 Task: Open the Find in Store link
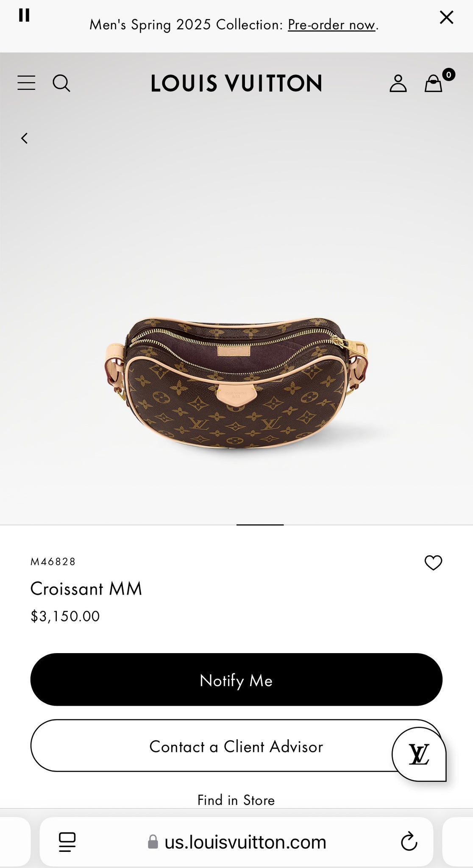[236, 800]
